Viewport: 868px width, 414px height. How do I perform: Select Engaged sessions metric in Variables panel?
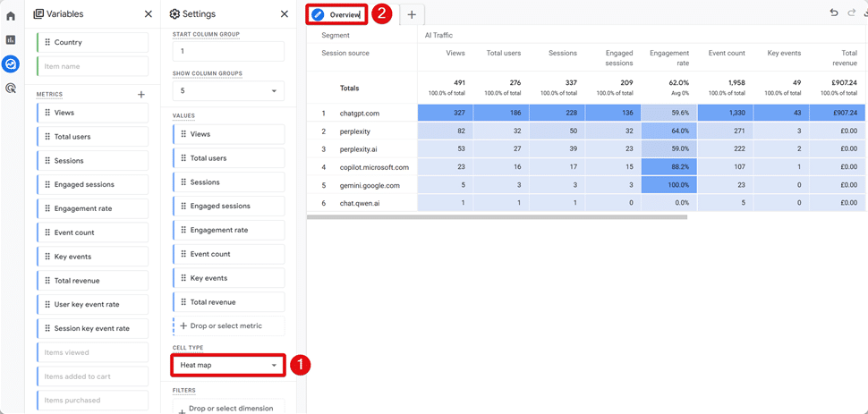tap(92, 184)
